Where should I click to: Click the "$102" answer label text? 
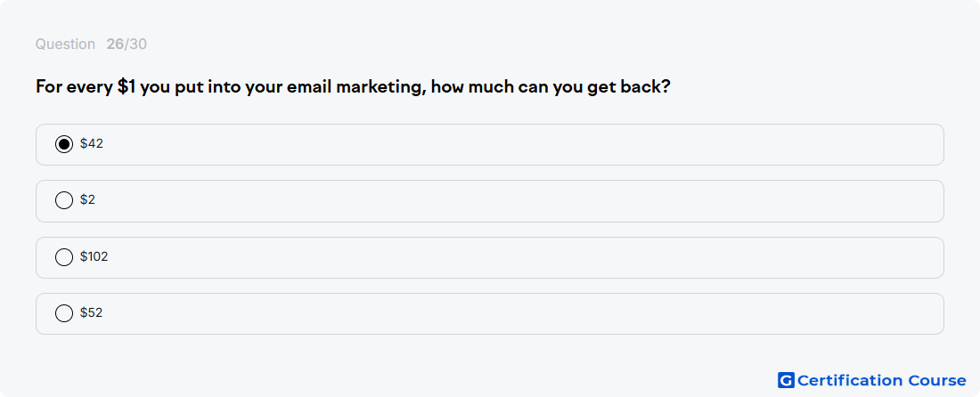pyautogui.click(x=94, y=256)
